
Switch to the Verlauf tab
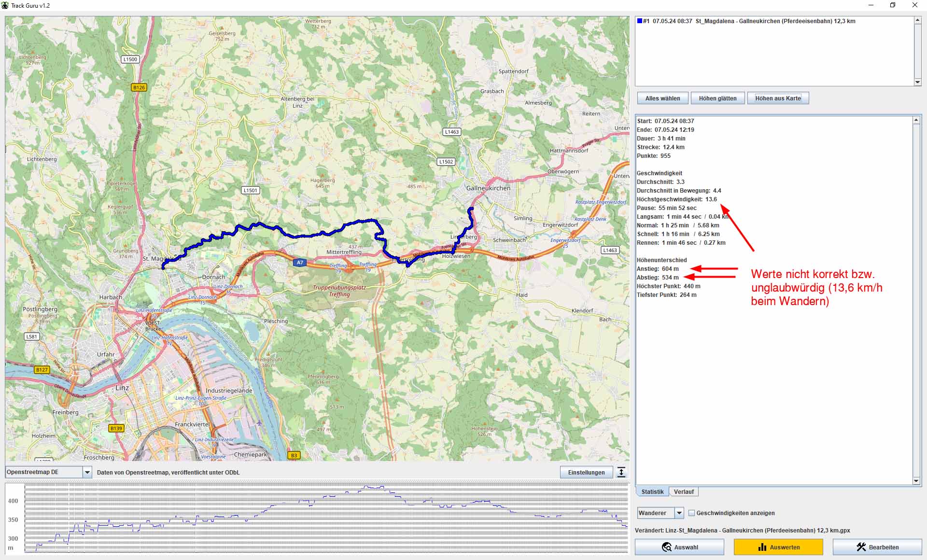(x=683, y=492)
